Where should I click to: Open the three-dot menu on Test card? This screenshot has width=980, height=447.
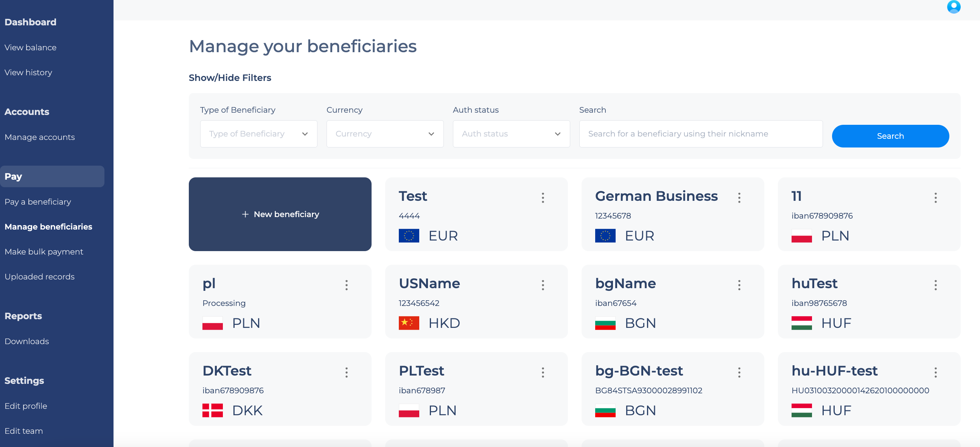[x=543, y=198]
